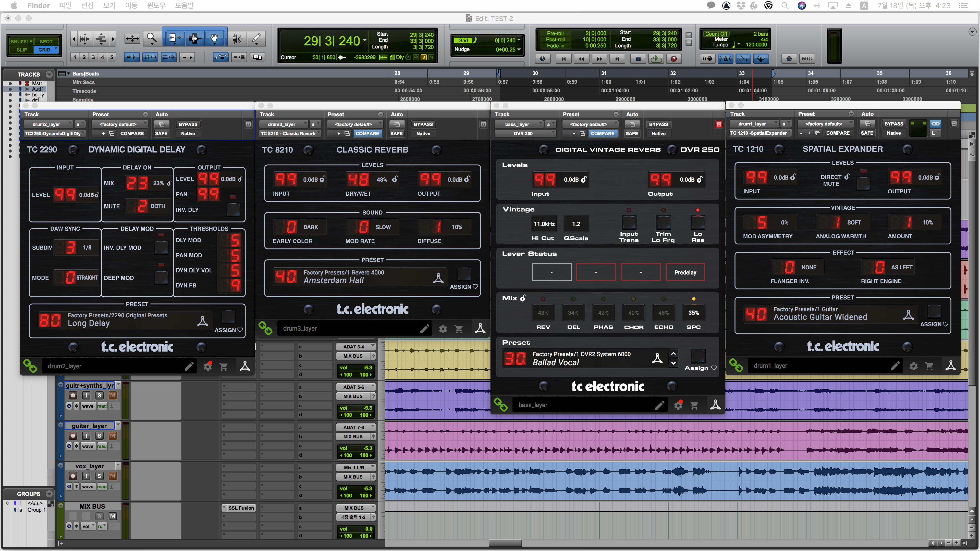Image resolution: width=980 pixels, height=551 pixels.
Task: Select the Grabber hand tool
Action: click(214, 38)
